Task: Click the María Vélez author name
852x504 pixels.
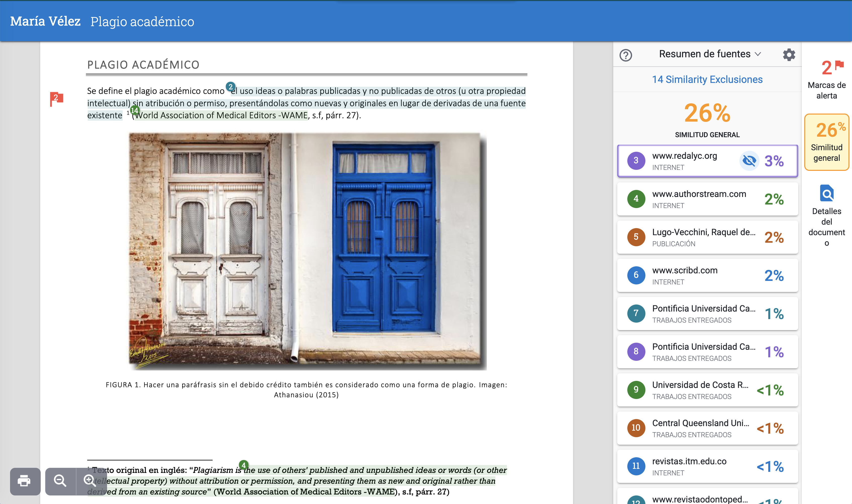Action: pos(45,21)
